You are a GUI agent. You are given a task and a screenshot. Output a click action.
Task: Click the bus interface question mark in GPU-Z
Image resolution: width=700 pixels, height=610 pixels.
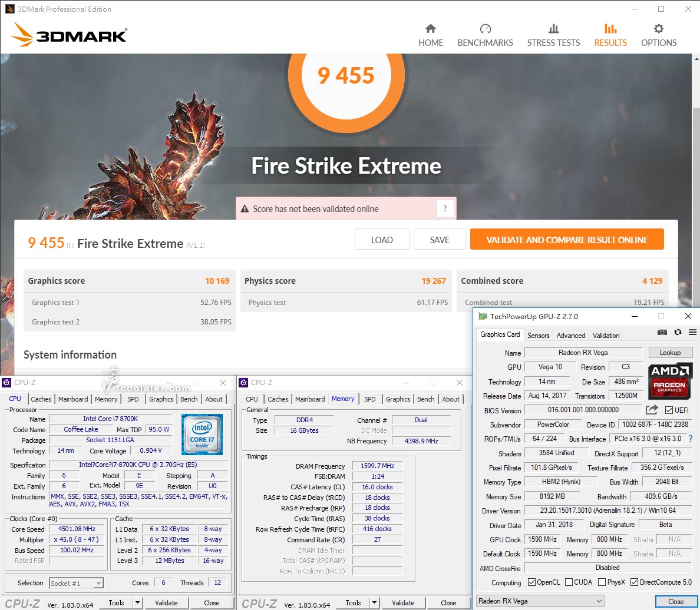pos(691,439)
